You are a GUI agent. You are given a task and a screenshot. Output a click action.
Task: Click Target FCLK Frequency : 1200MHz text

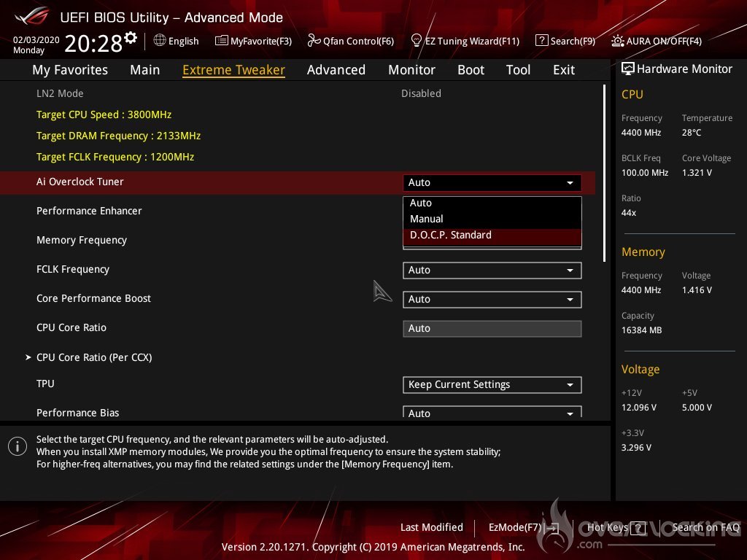[115, 157]
